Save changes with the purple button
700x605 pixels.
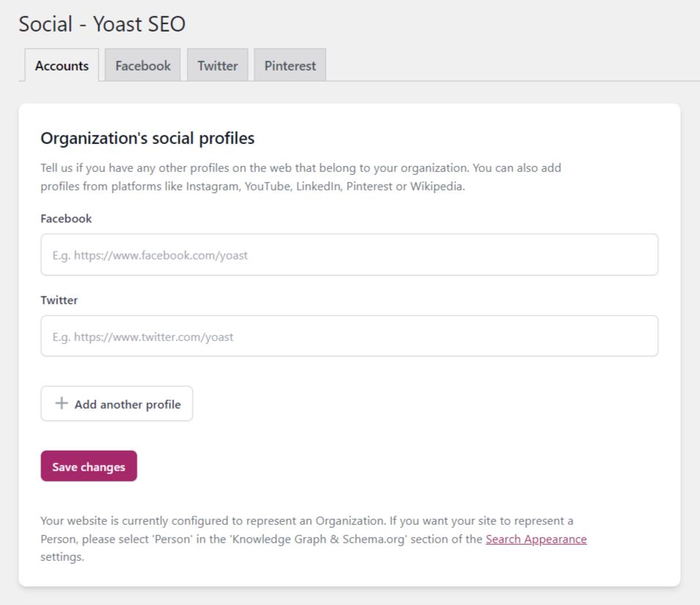pyautogui.click(x=89, y=466)
